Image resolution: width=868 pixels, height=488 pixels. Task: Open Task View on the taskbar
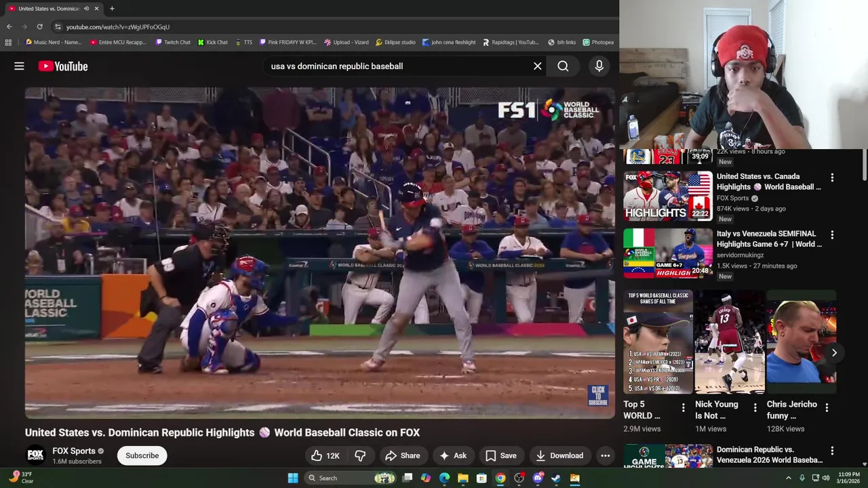(408, 478)
